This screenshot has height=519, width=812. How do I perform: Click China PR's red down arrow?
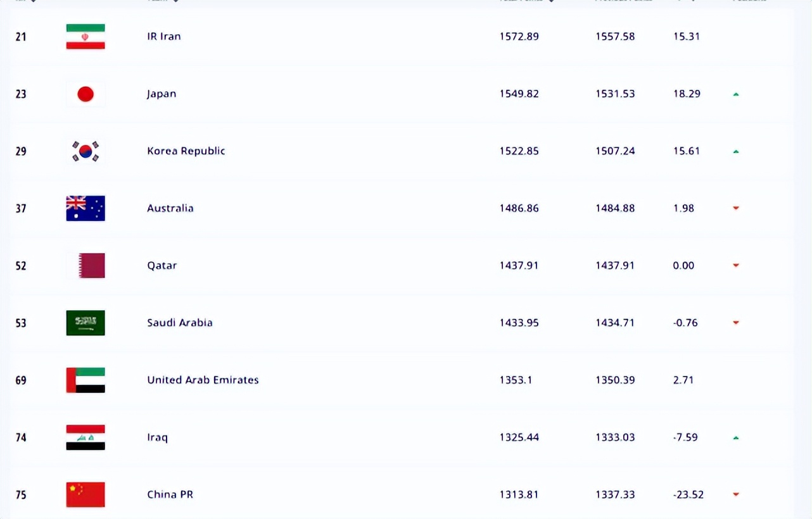pos(736,494)
